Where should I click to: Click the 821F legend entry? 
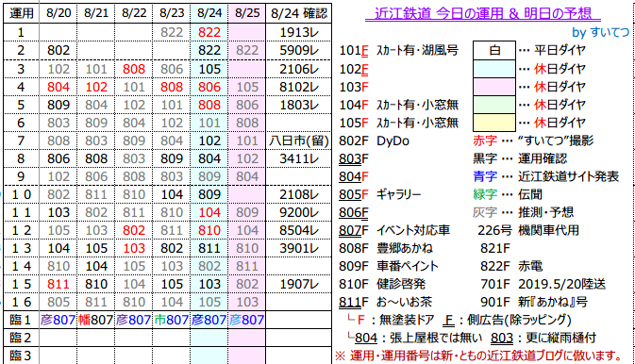tap(494, 248)
